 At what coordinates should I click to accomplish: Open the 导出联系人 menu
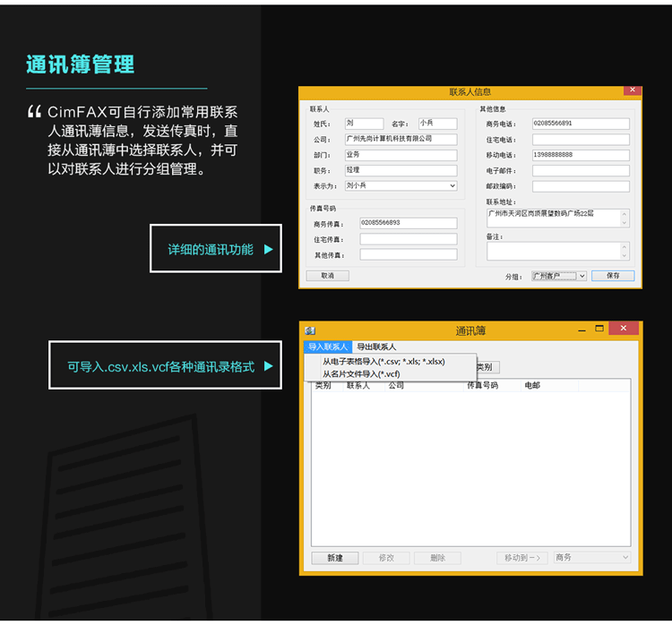[x=376, y=347]
